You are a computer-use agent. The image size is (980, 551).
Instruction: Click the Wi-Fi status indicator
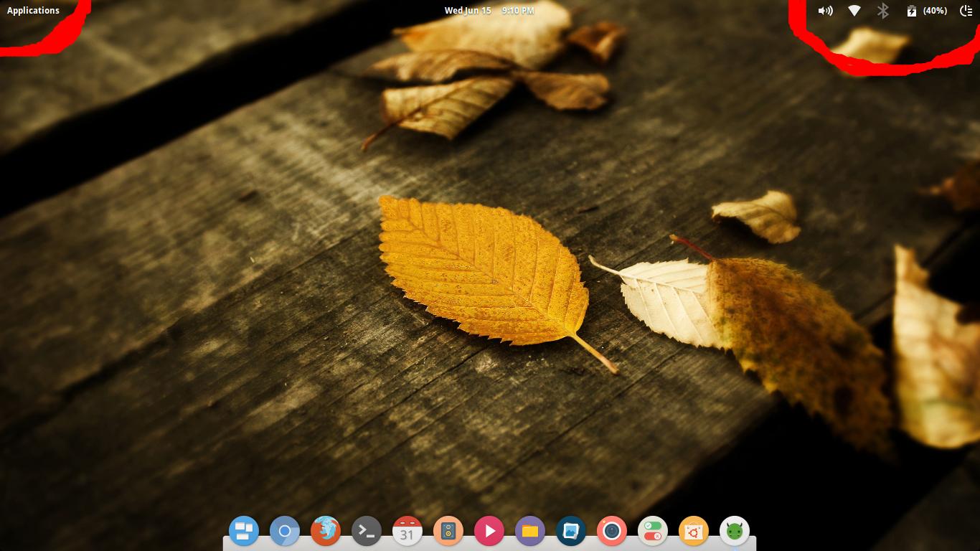click(x=854, y=11)
